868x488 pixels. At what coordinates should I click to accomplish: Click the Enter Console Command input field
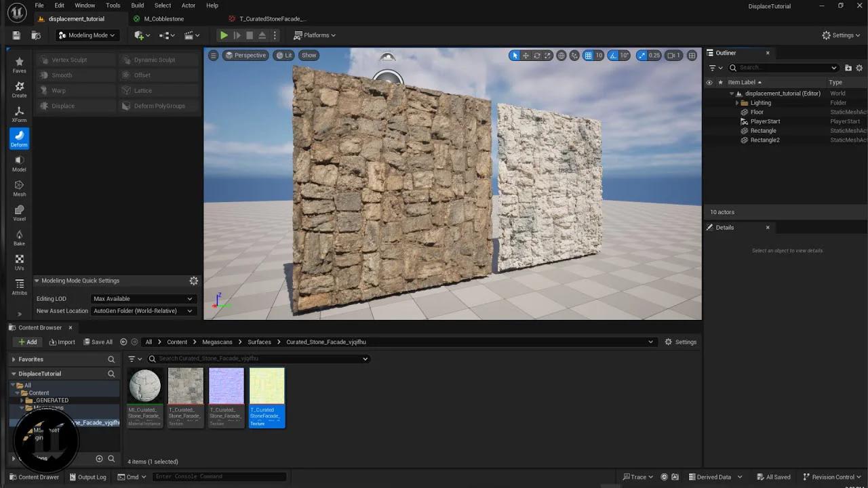(x=219, y=476)
